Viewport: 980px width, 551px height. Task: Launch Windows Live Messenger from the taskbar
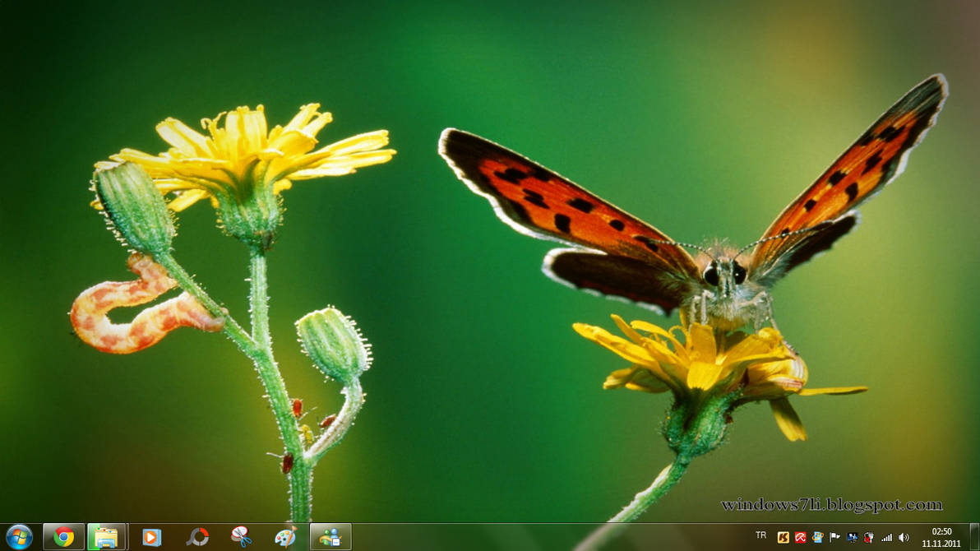point(332,536)
